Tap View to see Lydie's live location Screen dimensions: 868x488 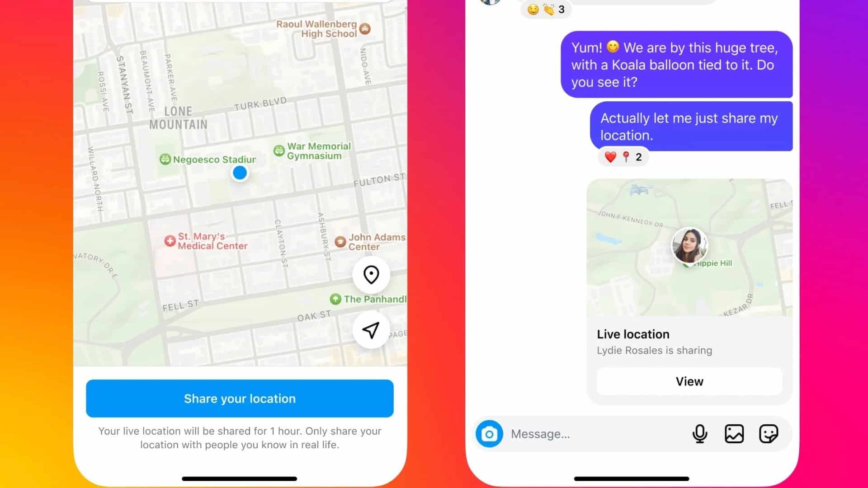[689, 381]
